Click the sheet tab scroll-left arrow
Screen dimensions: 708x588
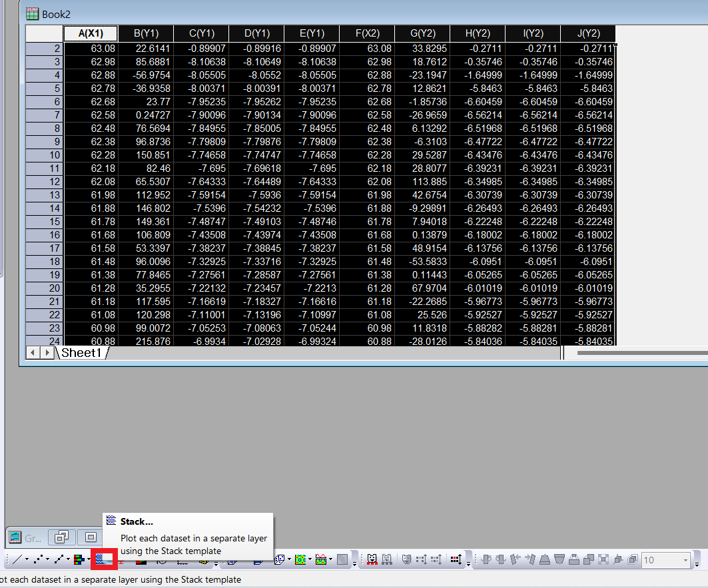tap(33, 353)
